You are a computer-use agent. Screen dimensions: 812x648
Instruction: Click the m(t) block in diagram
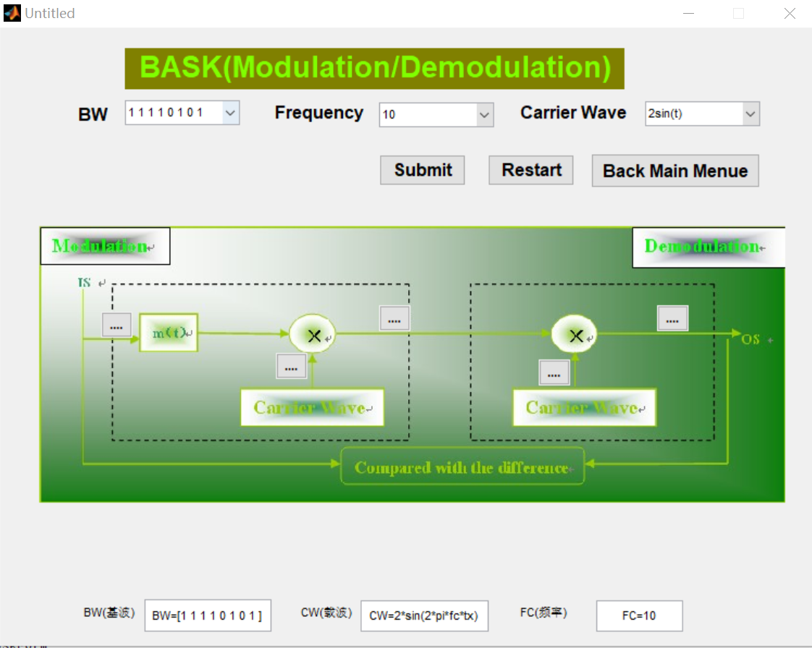[169, 333]
